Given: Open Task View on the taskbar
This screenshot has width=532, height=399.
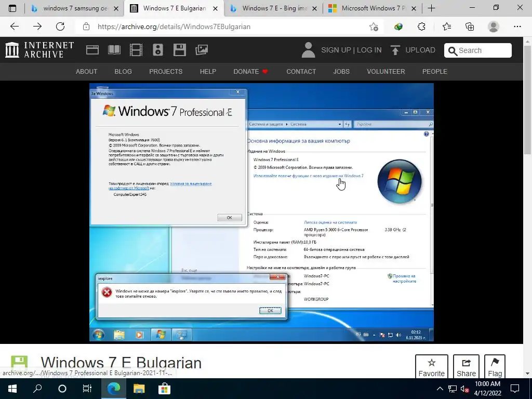Looking at the screenshot, I should 87,389.
